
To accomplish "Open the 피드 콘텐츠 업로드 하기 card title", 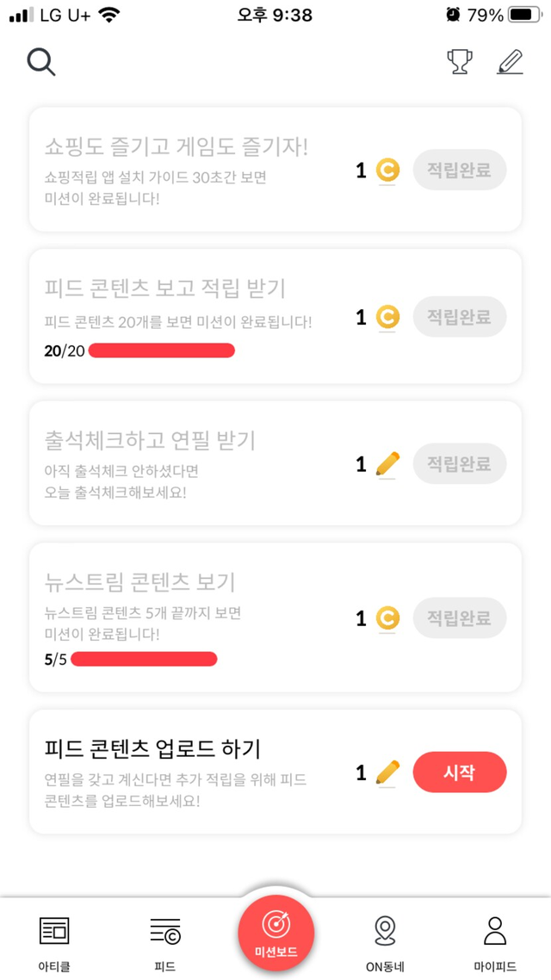I will [152, 747].
